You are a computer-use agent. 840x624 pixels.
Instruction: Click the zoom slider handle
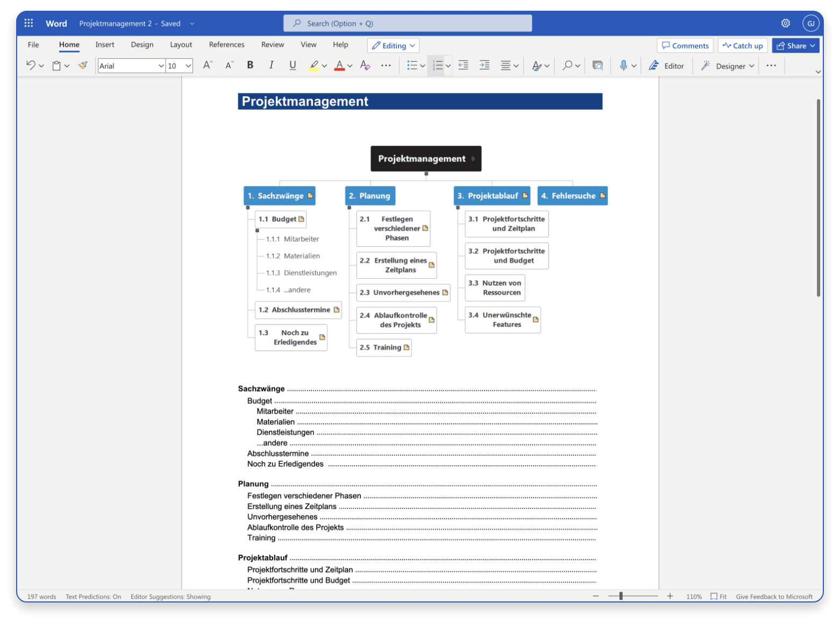point(621,596)
